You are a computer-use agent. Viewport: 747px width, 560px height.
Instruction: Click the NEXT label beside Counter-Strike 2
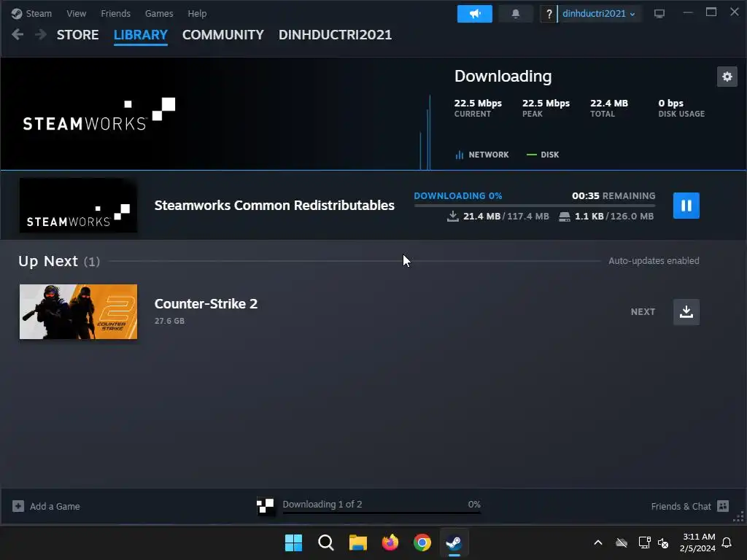point(643,312)
